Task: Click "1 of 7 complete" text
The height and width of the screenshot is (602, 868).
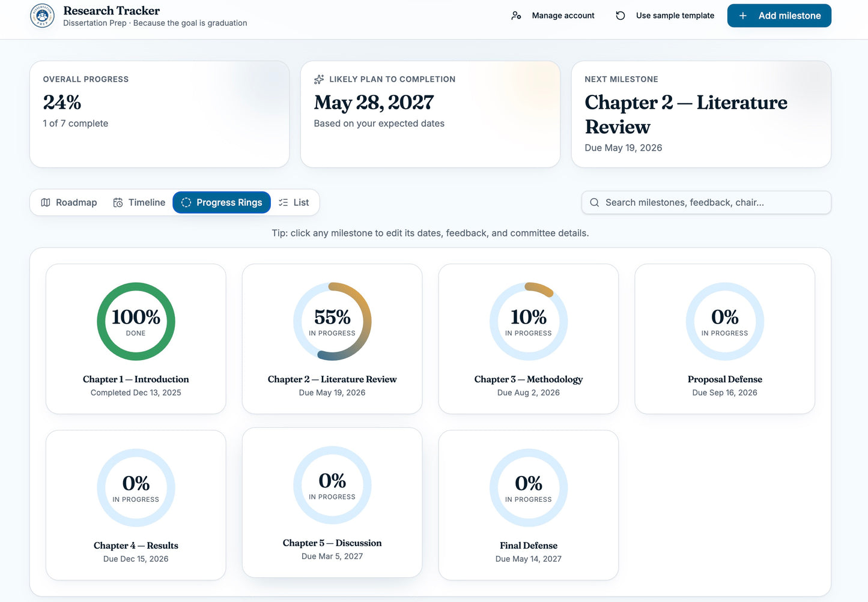Action: click(x=76, y=124)
